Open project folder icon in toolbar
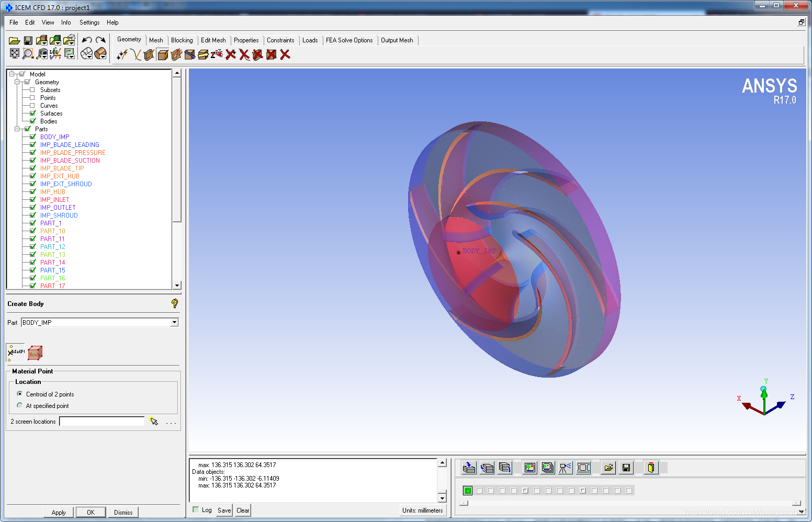The height and width of the screenshot is (522, 812). click(x=15, y=40)
